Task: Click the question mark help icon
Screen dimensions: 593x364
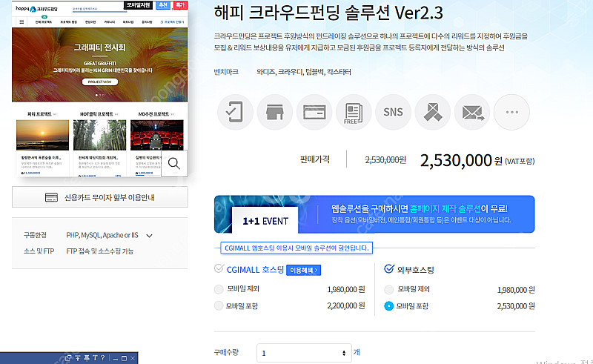Action: click(102, 358)
